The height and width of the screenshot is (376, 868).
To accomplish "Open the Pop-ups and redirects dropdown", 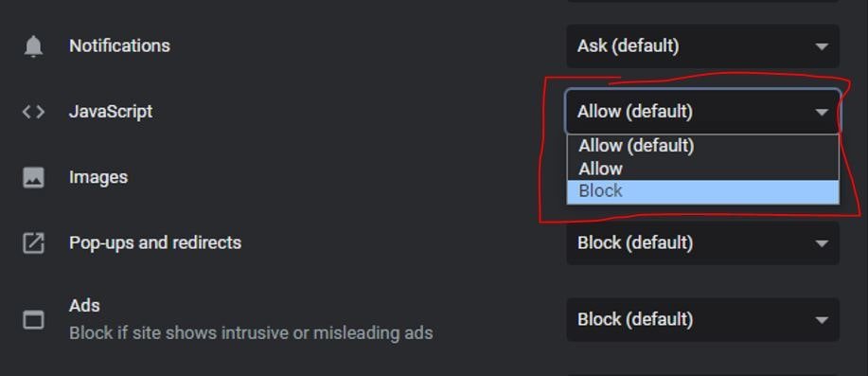I will (702, 243).
